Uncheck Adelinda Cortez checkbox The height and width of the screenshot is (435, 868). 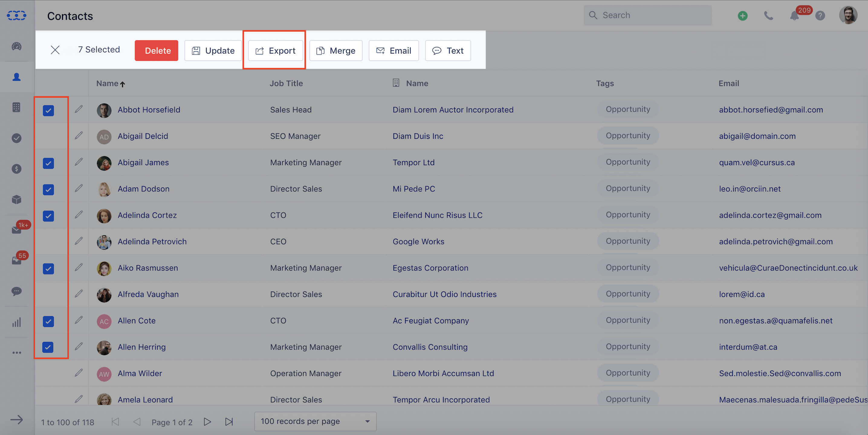click(48, 216)
